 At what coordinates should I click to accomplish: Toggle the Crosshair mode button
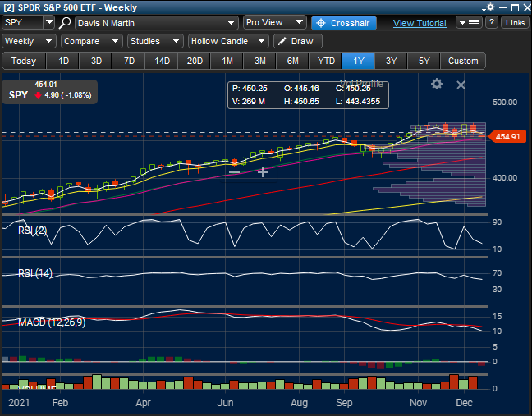coord(344,23)
